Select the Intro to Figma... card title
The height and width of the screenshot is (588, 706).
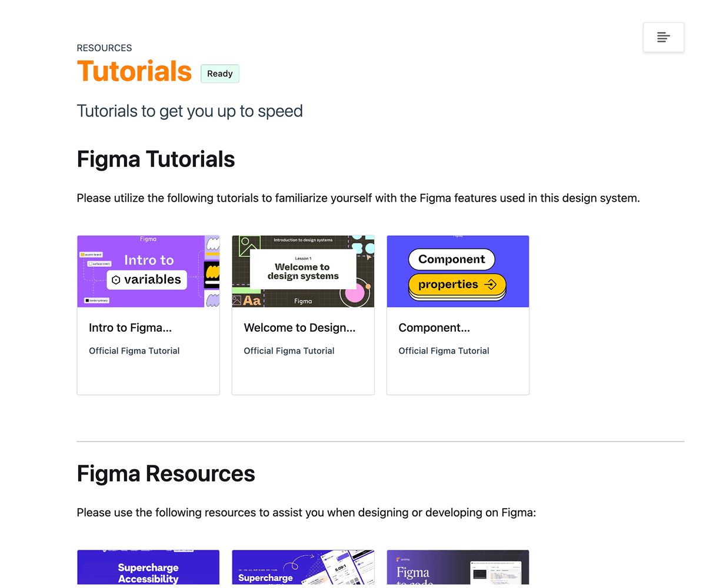[130, 328]
